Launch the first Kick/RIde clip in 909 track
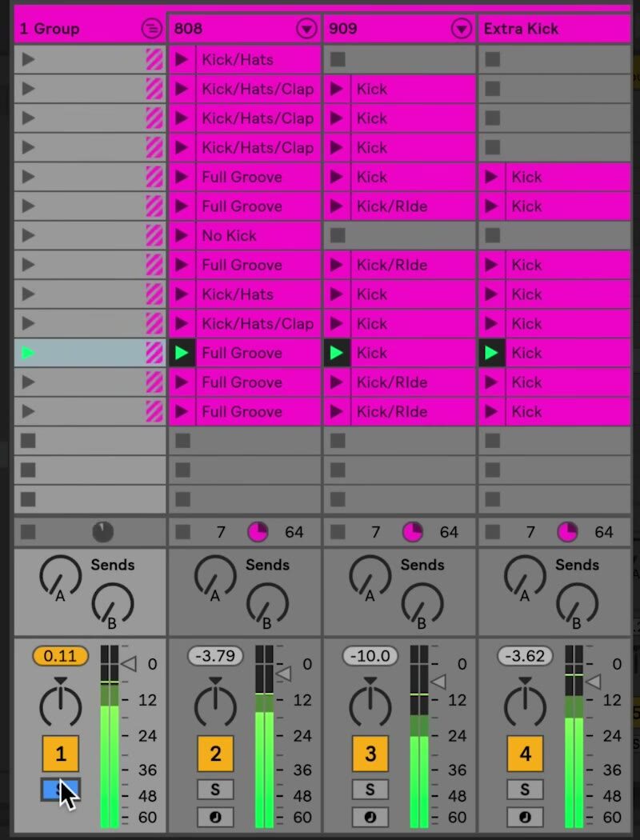Image resolution: width=640 pixels, height=840 pixels. [x=337, y=206]
